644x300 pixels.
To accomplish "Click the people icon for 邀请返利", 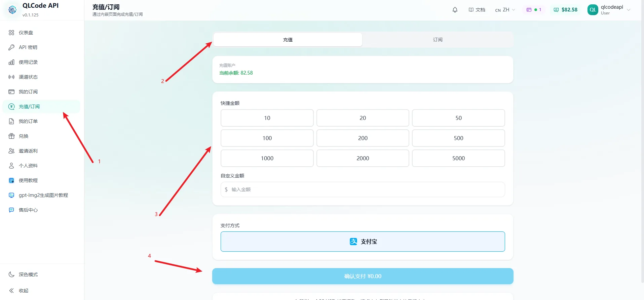I will tap(11, 151).
